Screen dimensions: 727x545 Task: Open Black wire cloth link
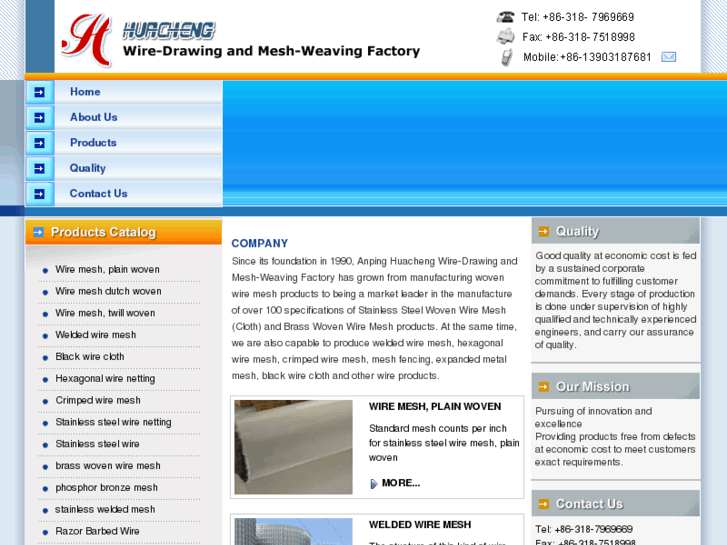coord(90,357)
